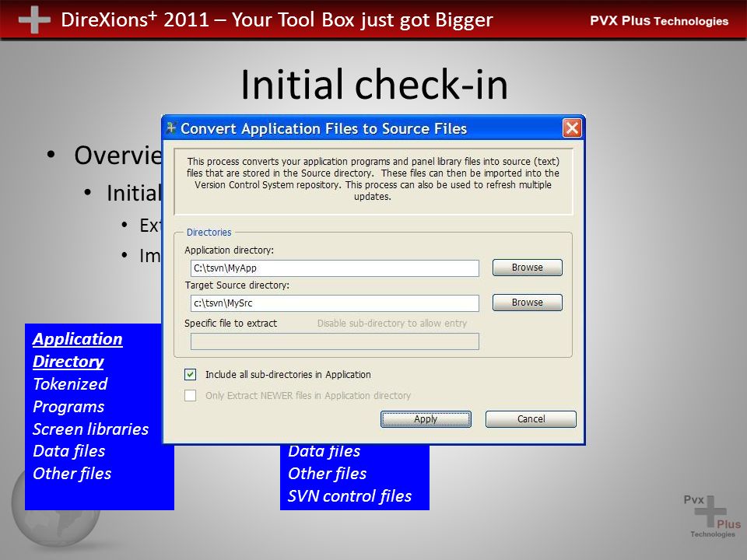747x560 pixels.
Task: Click the 'Programs' line in the left blue box
Action: pos(68,407)
